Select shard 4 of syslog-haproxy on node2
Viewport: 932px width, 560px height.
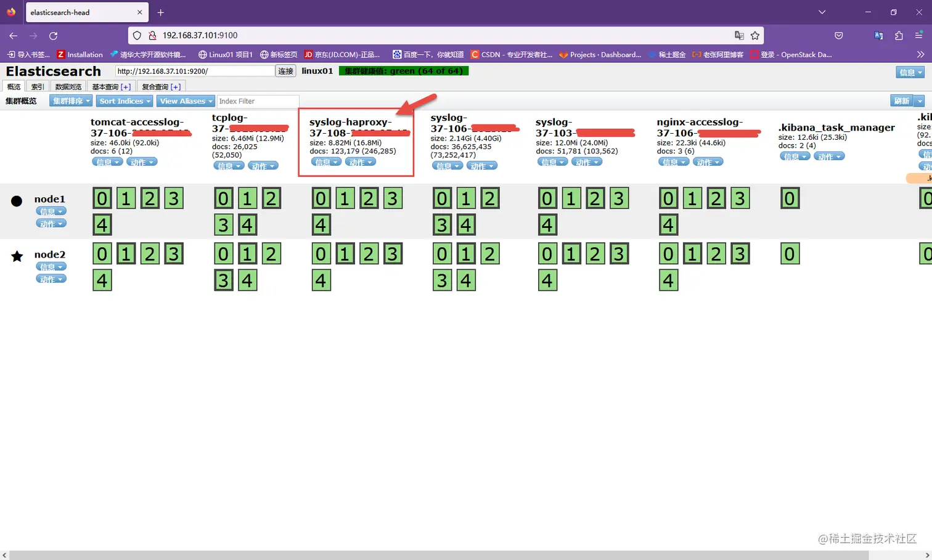[x=321, y=280]
